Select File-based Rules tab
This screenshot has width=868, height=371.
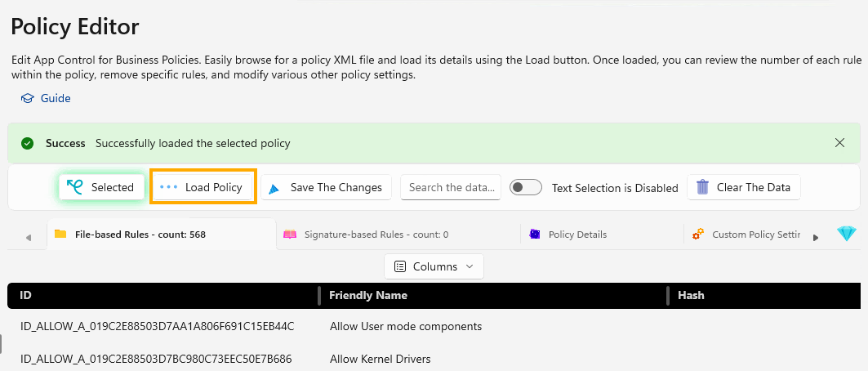coord(162,235)
